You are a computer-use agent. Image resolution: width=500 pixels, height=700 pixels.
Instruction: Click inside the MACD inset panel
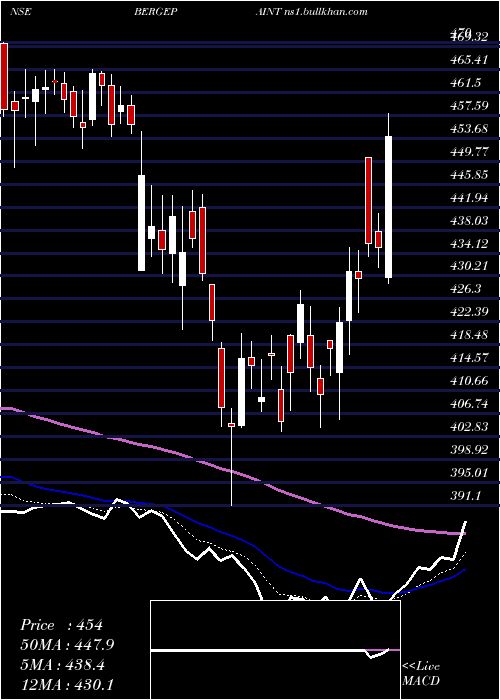pyautogui.click(x=275, y=650)
